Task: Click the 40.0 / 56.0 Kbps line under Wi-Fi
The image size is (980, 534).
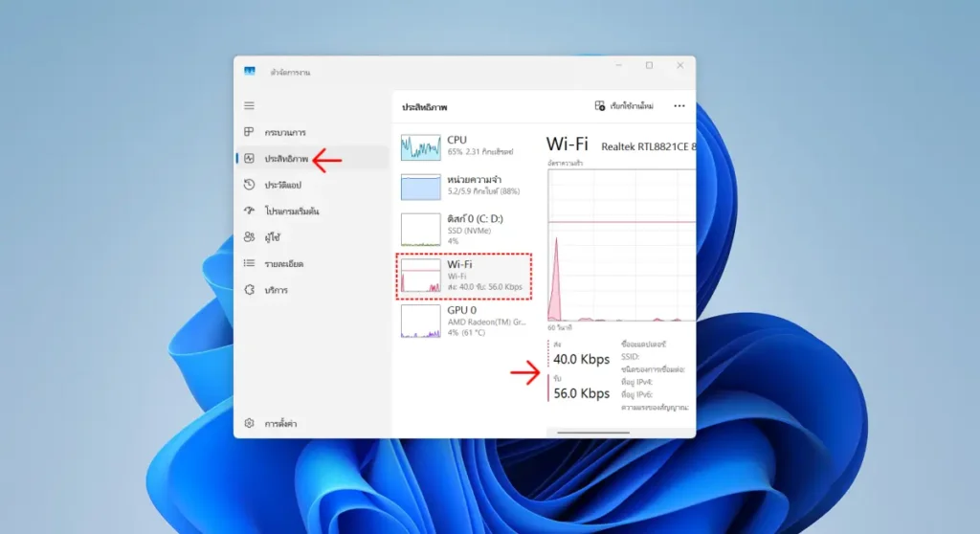Action: pos(484,287)
